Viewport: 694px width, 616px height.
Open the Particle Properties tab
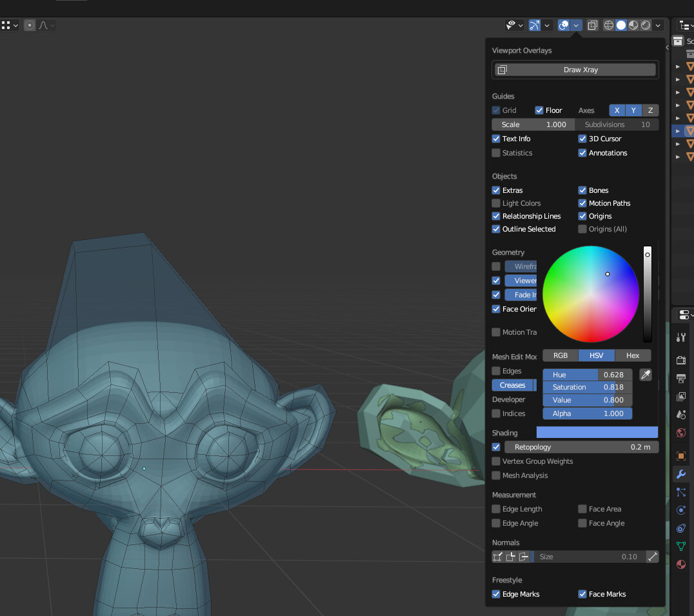[x=681, y=493]
